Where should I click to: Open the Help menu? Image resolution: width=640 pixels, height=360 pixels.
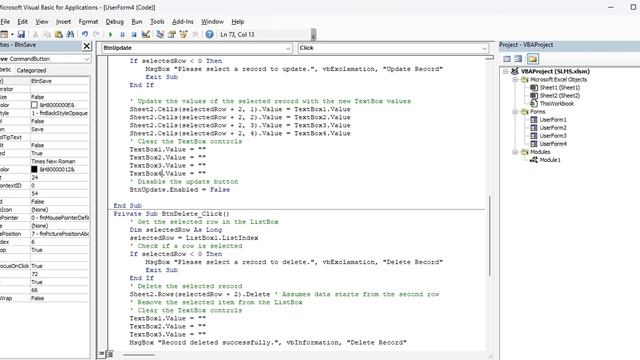[238, 22]
